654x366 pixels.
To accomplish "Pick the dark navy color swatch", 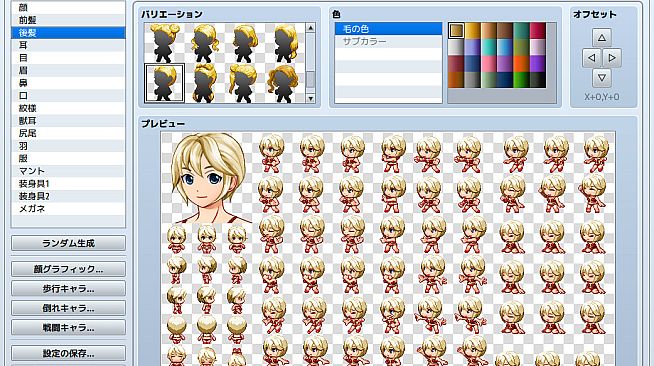I will [505, 80].
